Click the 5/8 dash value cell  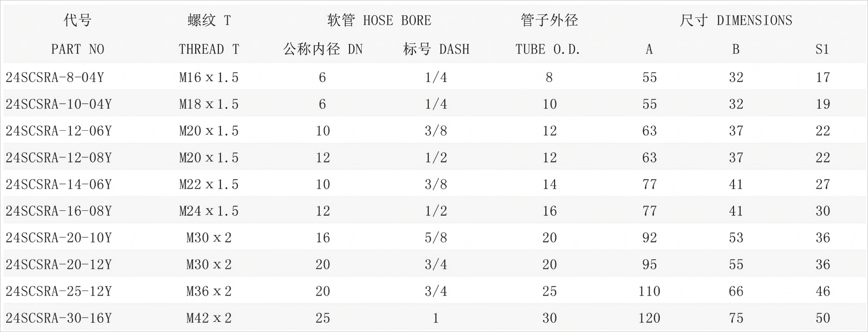click(x=436, y=238)
